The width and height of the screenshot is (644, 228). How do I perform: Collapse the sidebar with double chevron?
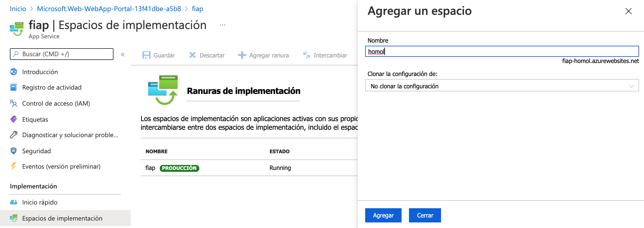(123, 55)
